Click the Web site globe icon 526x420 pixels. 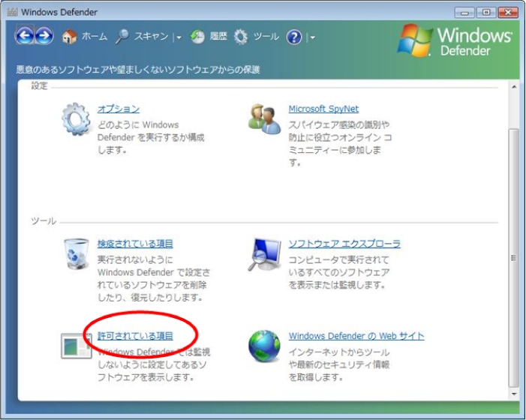[x=264, y=346]
